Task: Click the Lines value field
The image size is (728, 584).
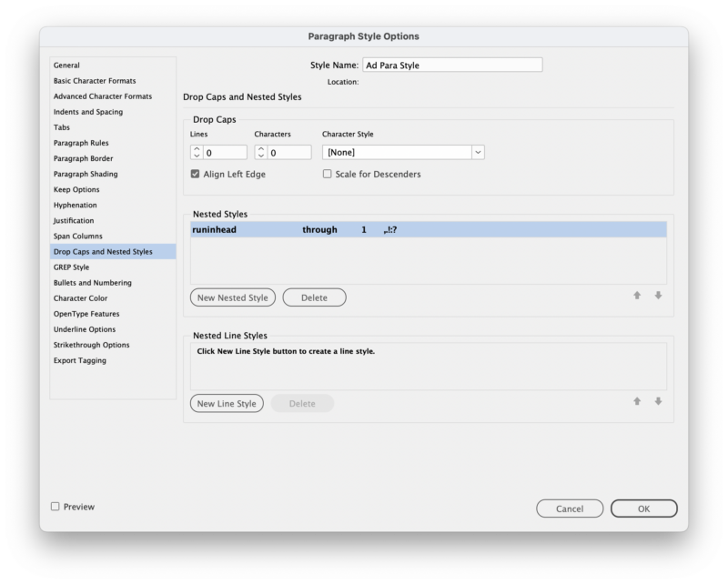Action: [x=225, y=152]
